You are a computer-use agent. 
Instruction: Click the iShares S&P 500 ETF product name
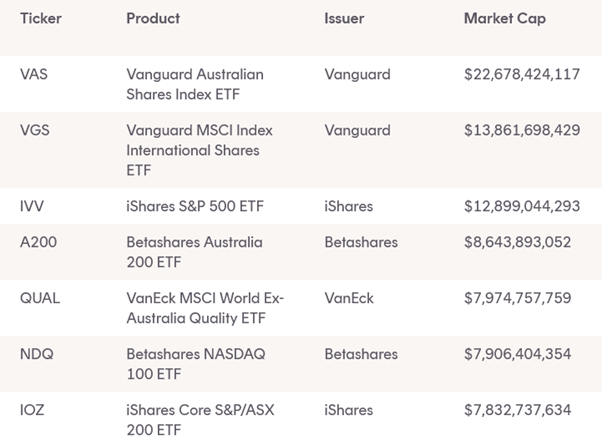click(193, 206)
